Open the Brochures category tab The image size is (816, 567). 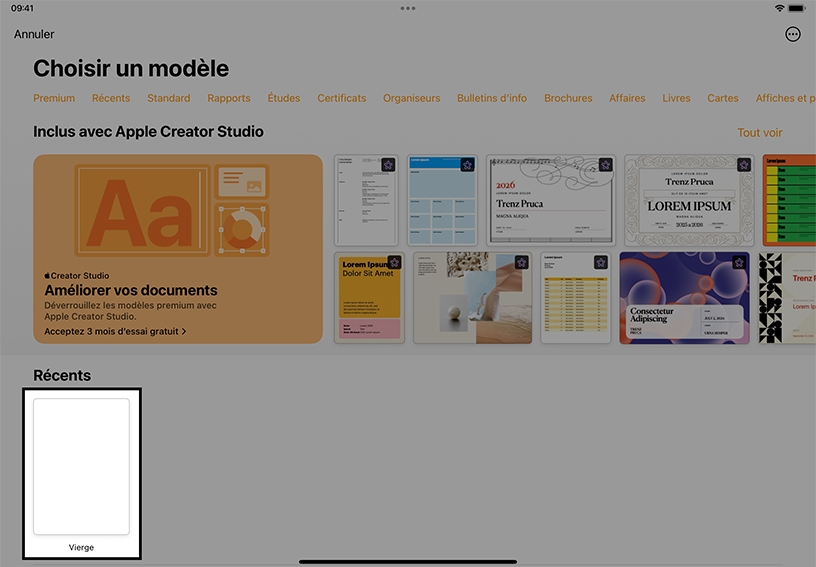pyautogui.click(x=568, y=98)
